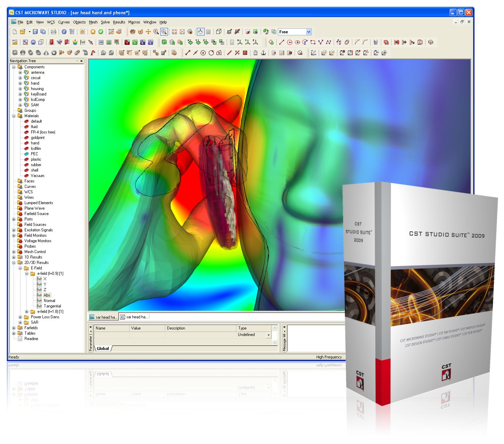The image size is (504, 444).
Task: Select the Tangential e-field result
Action: coord(52,306)
